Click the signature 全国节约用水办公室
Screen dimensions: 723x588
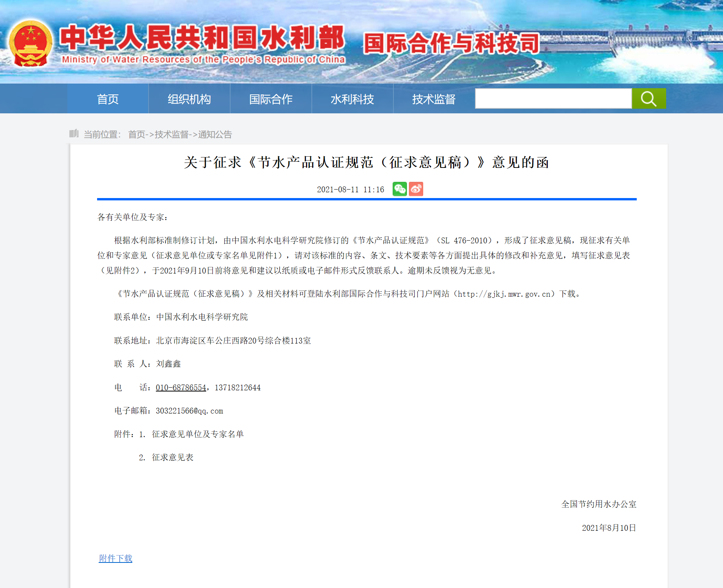(599, 504)
